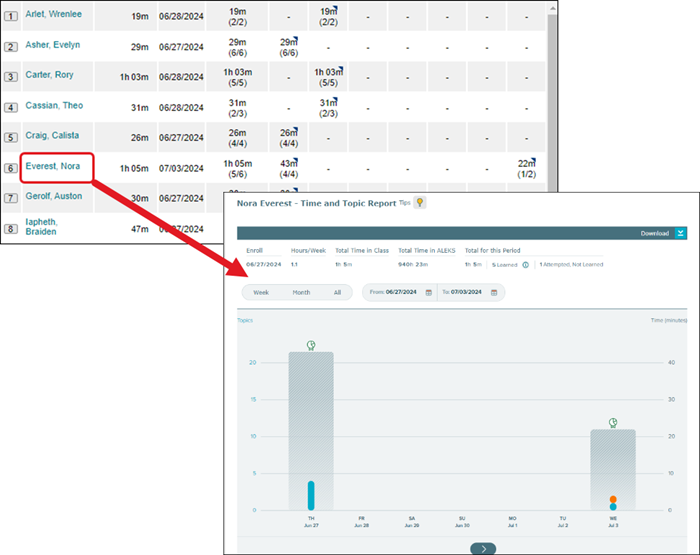Click the Download arrow icon
This screenshot has width=700, height=555.
681,233
